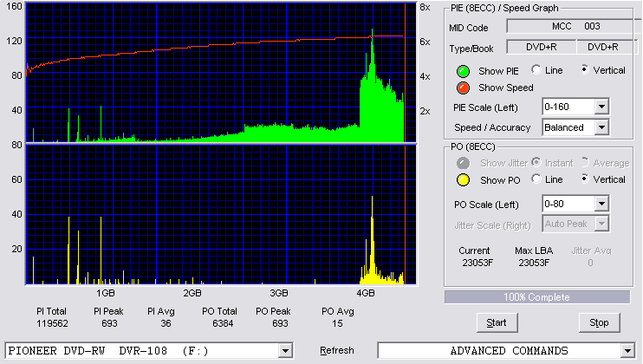Click the Start button
This screenshot has height=364, width=643.
(x=497, y=323)
